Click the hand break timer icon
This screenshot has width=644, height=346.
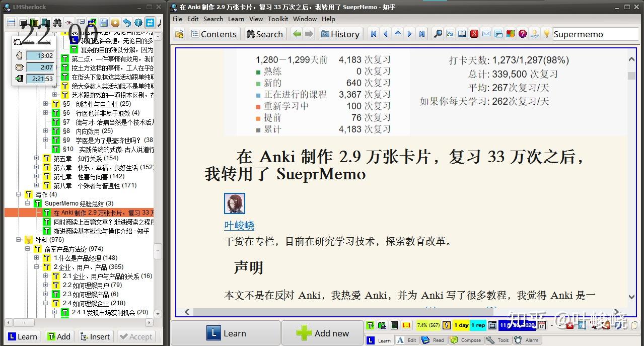pyautogui.click(x=19, y=55)
